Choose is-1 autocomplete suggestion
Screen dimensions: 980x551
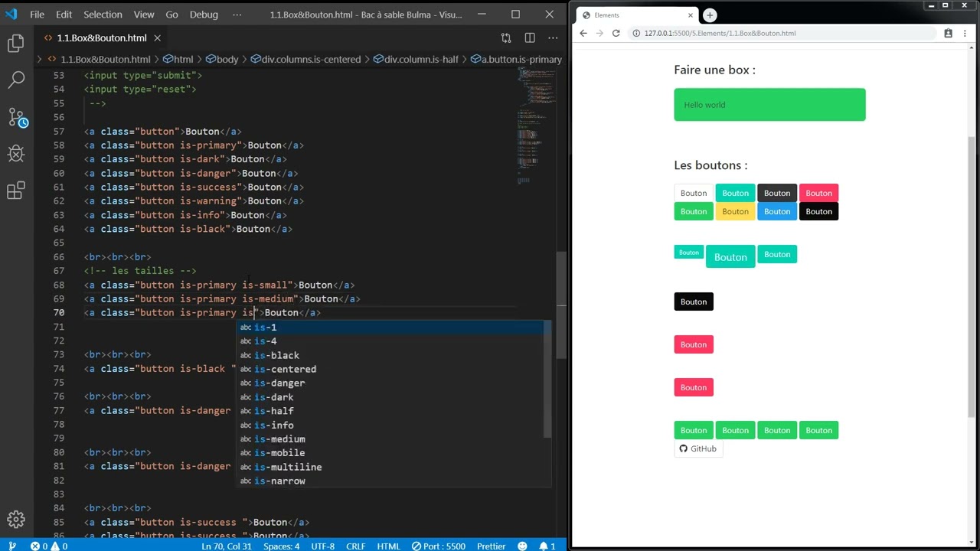point(394,328)
